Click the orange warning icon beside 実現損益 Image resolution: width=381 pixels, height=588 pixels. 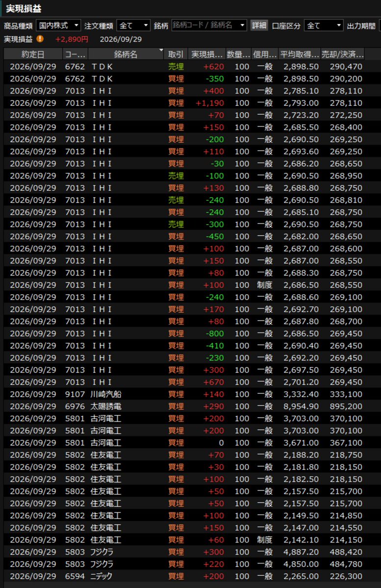pyautogui.click(x=40, y=39)
